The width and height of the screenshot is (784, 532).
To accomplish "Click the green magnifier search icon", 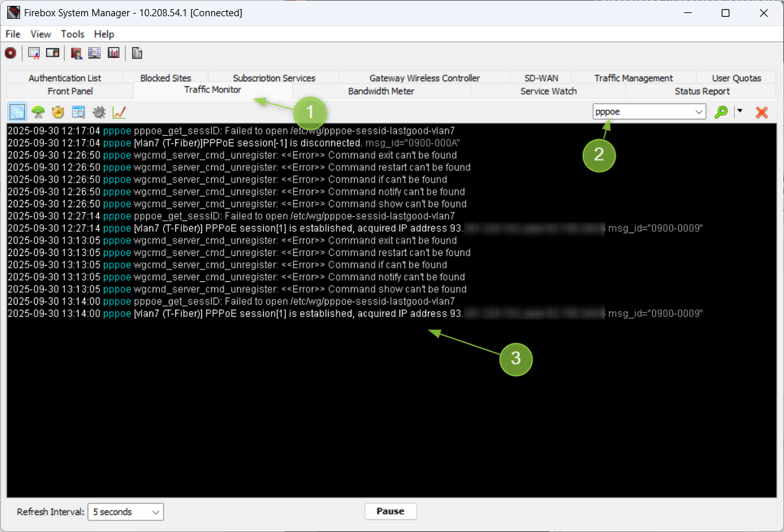I will [720, 112].
